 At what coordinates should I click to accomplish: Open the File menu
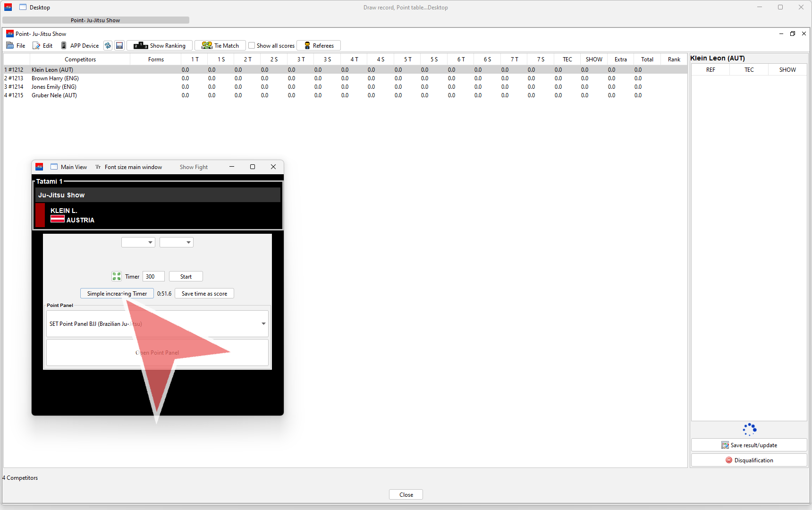(x=16, y=46)
